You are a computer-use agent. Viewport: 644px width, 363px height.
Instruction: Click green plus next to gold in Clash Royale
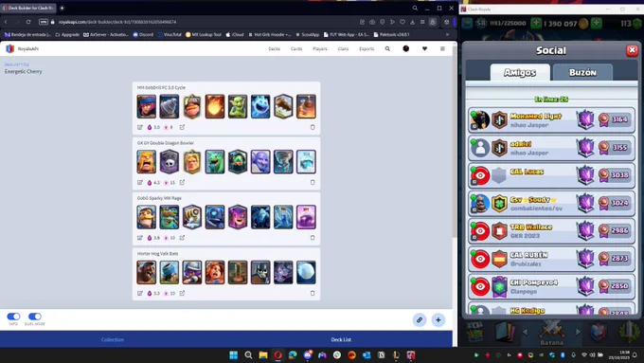click(x=597, y=24)
